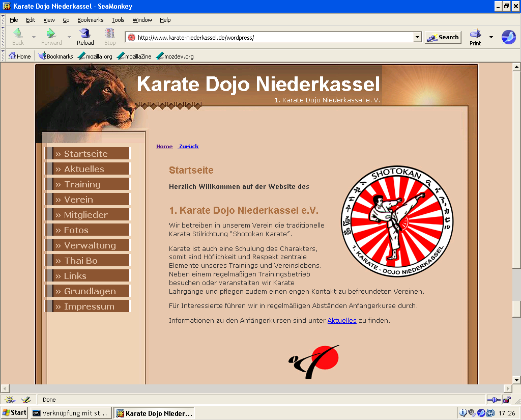Open the Navigator icon in status bar

click(x=10, y=400)
